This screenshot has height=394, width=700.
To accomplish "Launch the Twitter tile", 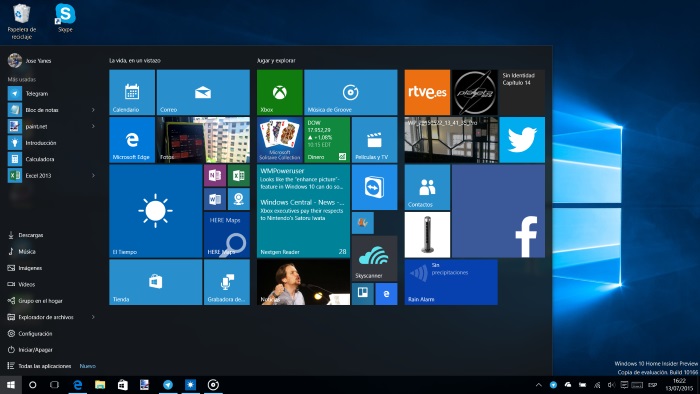I will (522, 140).
